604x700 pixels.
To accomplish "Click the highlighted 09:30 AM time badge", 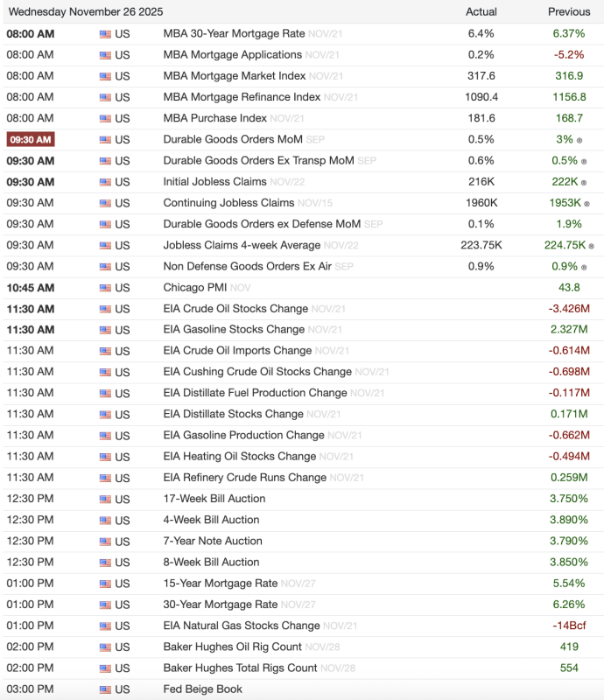I will (31, 140).
